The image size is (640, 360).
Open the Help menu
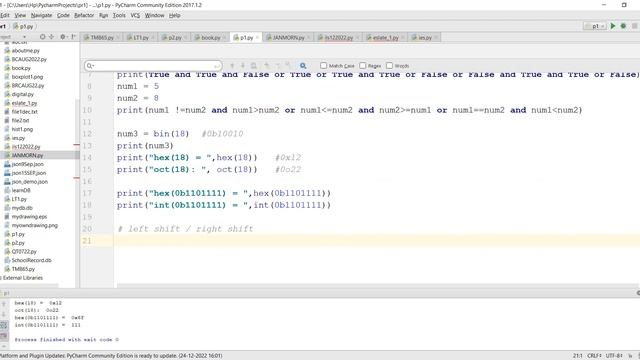pos(174,15)
